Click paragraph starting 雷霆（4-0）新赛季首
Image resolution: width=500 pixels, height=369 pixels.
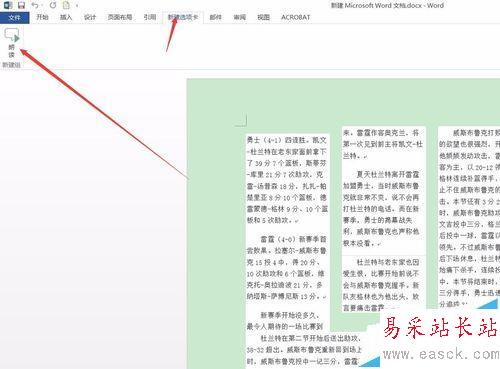tap(287, 268)
